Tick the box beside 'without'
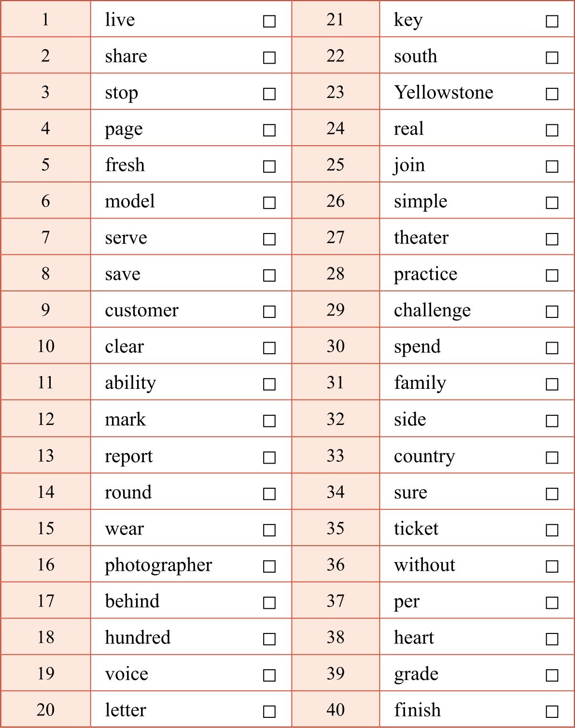This screenshot has height=728, width=575. [552, 566]
